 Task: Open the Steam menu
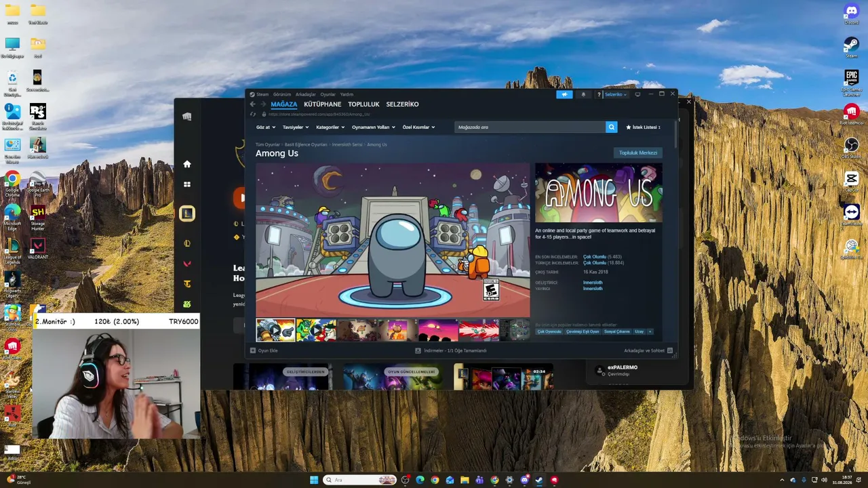pos(262,94)
